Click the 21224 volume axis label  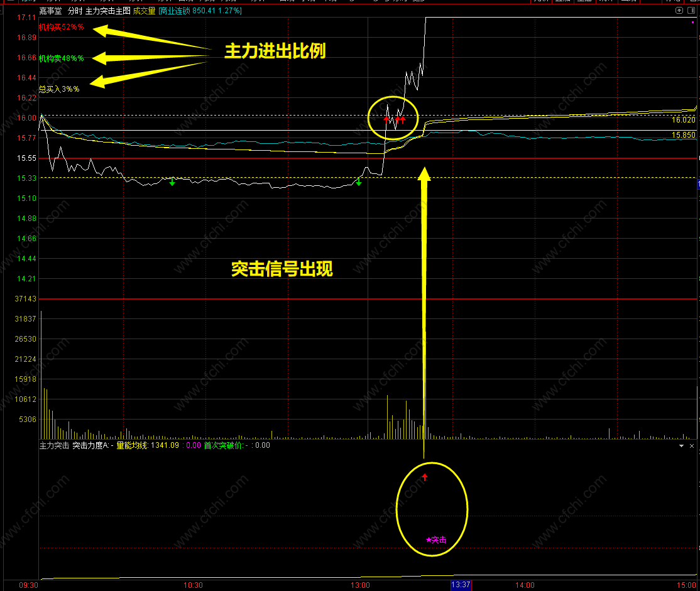pos(25,359)
